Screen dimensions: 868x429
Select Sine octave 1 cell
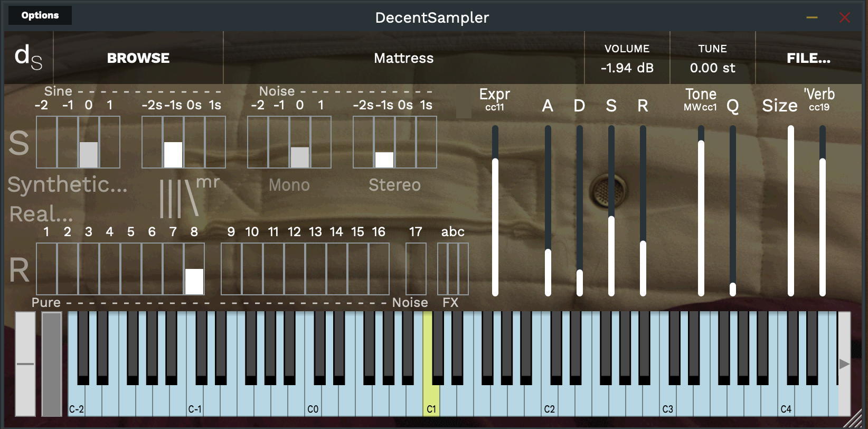pos(110,142)
